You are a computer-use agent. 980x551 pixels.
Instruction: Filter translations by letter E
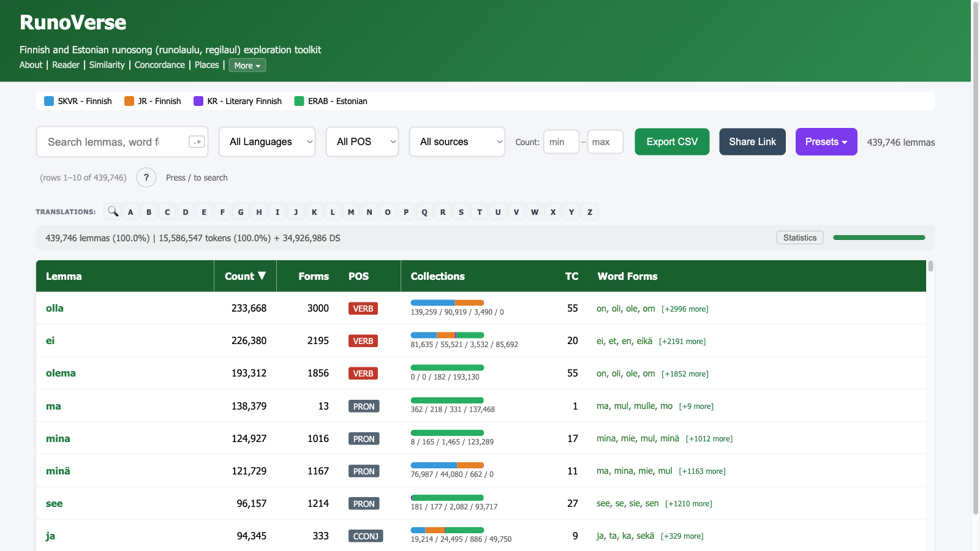pyautogui.click(x=204, y=212)
